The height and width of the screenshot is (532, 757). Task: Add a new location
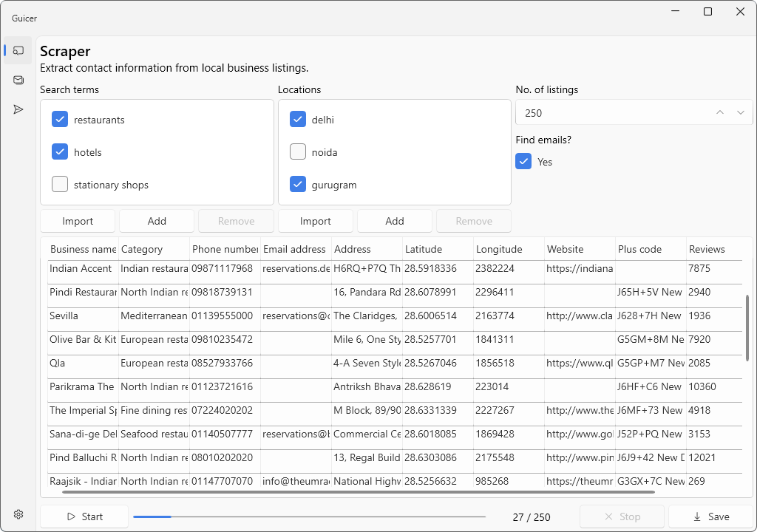coord(395,221)
